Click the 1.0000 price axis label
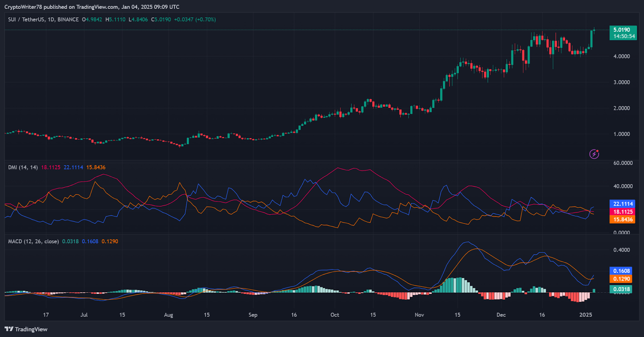The image size is (644, 337). pyautogui.click(x=621, y=134)
